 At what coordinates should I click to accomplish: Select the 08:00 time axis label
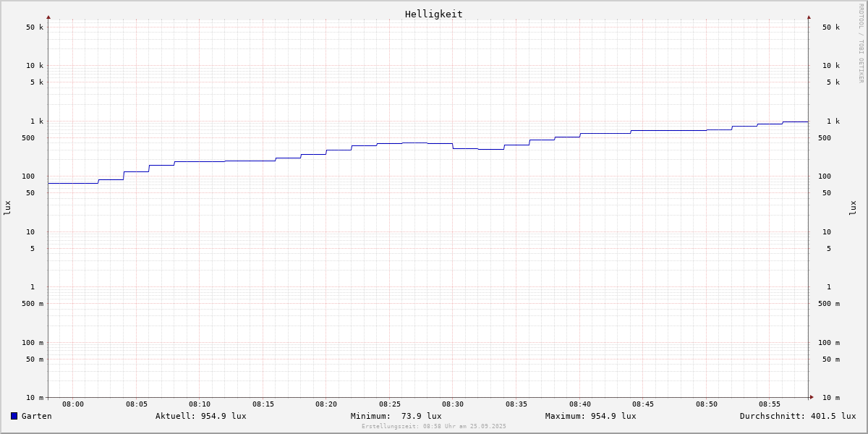tap(73, 404)
